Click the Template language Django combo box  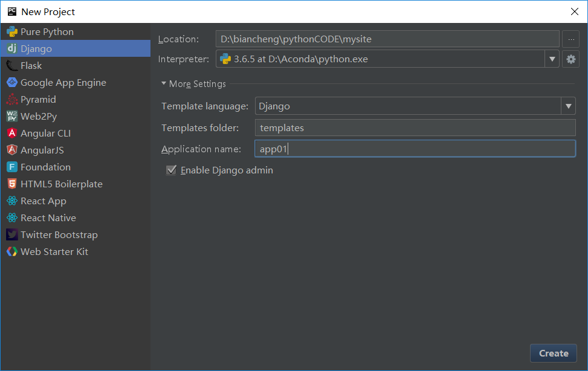point(415,106)
